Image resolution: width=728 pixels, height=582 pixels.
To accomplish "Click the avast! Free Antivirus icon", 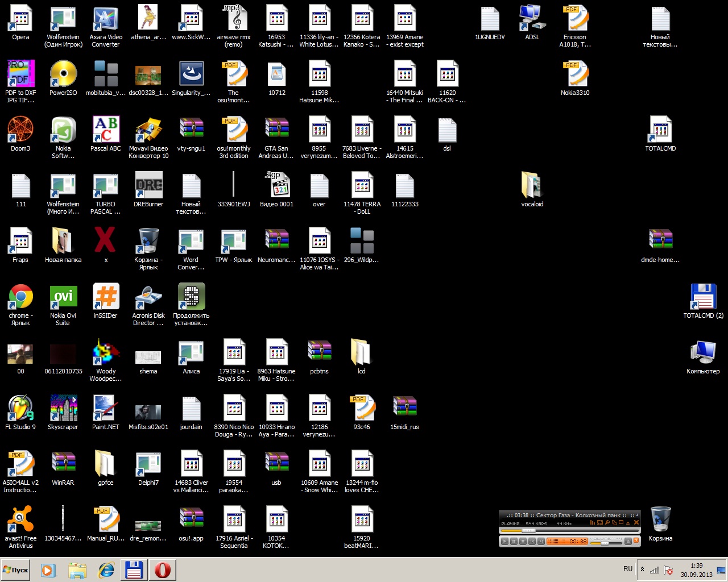I will coord(21,520).
